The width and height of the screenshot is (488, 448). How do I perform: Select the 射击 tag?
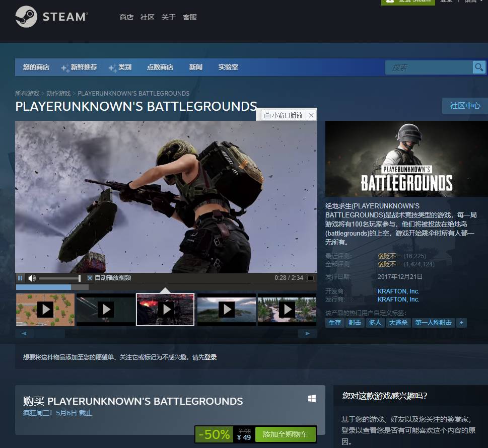tap(355, 323)
